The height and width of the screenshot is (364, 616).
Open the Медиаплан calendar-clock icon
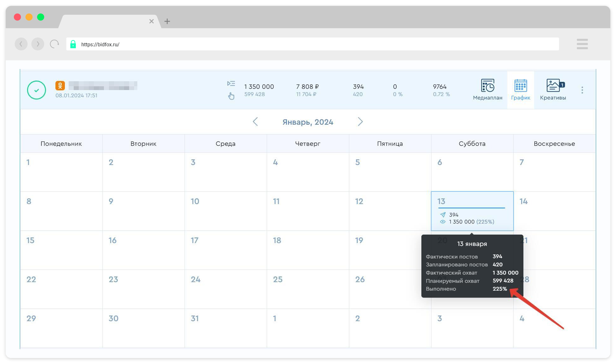pyautogui.click(x=488, y=86)
